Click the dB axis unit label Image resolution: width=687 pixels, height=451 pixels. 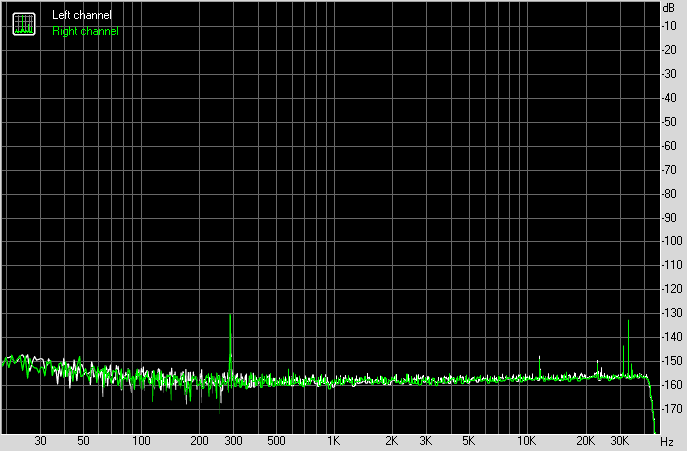coord(669,8)
